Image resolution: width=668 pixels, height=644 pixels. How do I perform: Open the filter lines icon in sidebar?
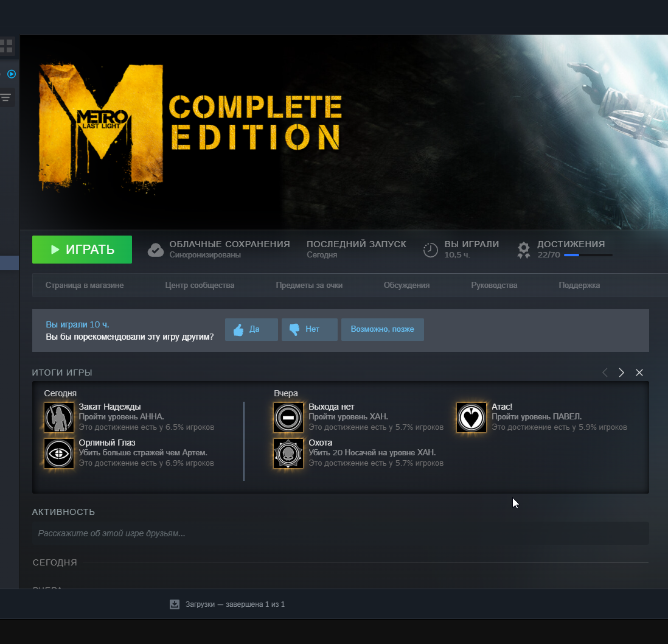point(5,97)
